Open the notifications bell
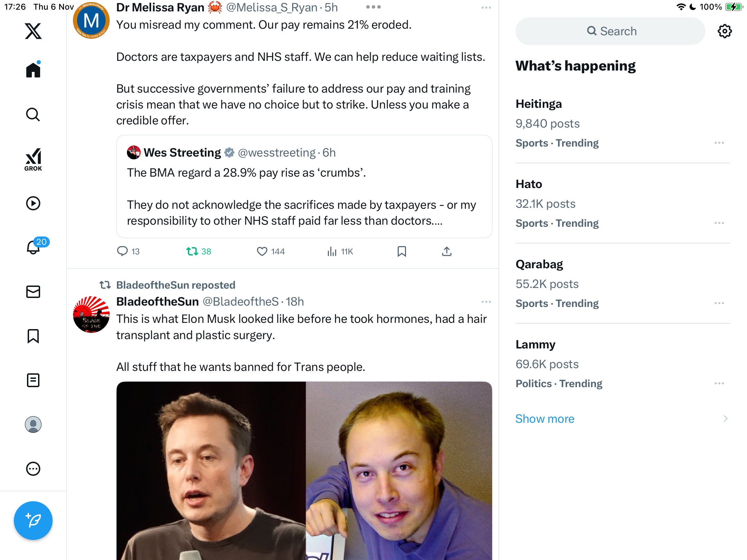 point(33,247)
